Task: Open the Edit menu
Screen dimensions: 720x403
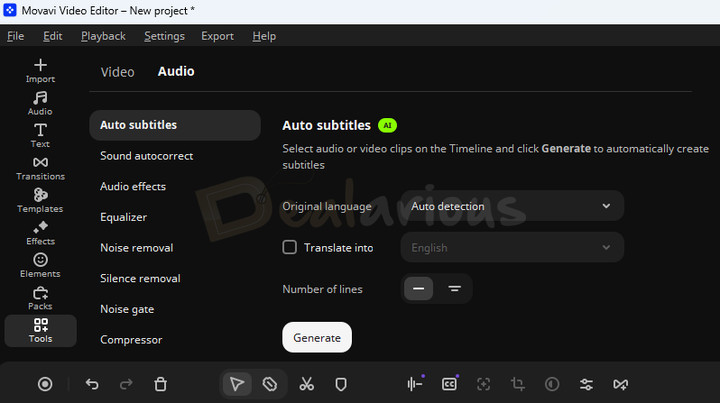Action: tap(53, 36)
